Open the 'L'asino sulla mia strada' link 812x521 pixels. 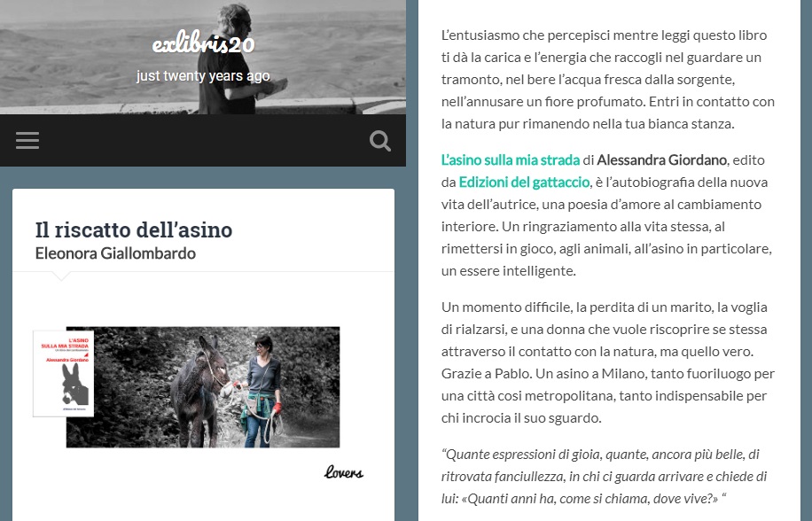(510, 159)
